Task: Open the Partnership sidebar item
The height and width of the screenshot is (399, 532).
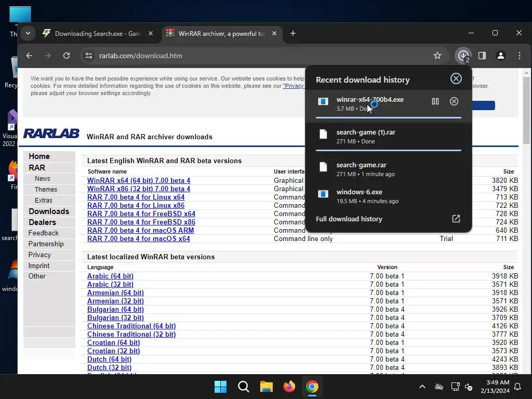Action: point(46,244)
